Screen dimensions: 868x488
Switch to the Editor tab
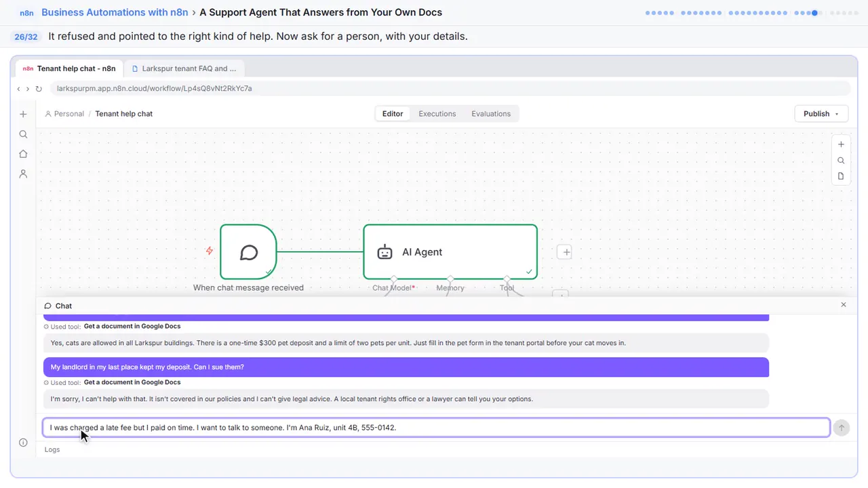tap(393, 114)
